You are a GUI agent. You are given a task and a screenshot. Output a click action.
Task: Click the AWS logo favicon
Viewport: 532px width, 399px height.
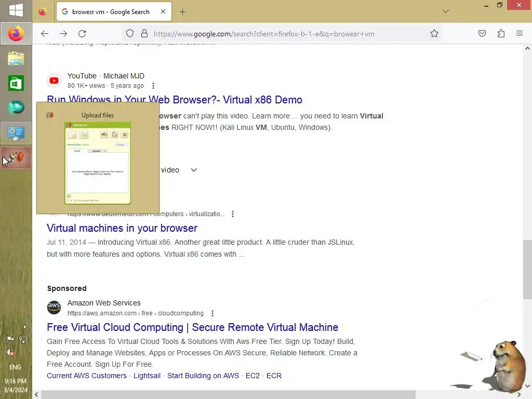(x=54, y=308)
